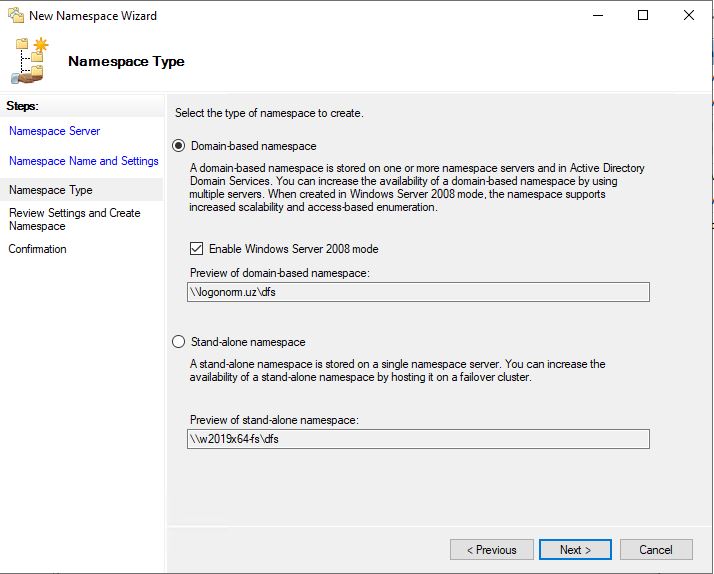The image size is (714, 574).
Task: Select the Stand-alone namespace radio button
Action: 178,341
